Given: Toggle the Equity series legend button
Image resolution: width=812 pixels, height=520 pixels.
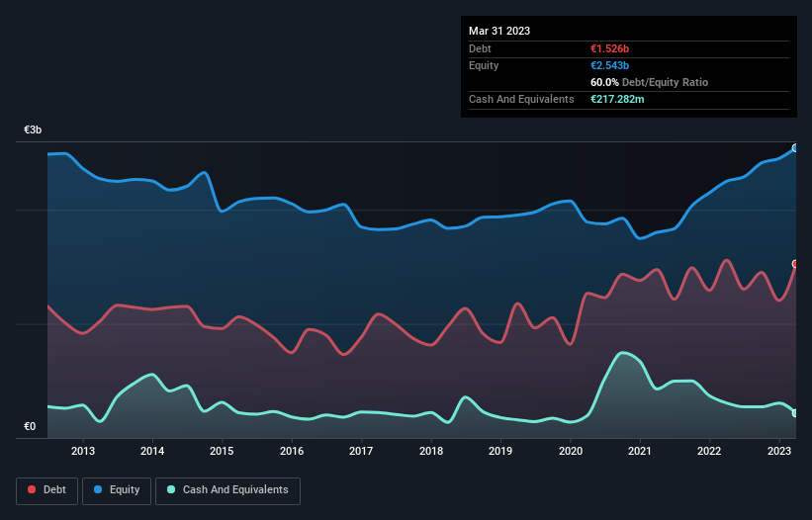Looking at the screenshot, I should [117, 490].
